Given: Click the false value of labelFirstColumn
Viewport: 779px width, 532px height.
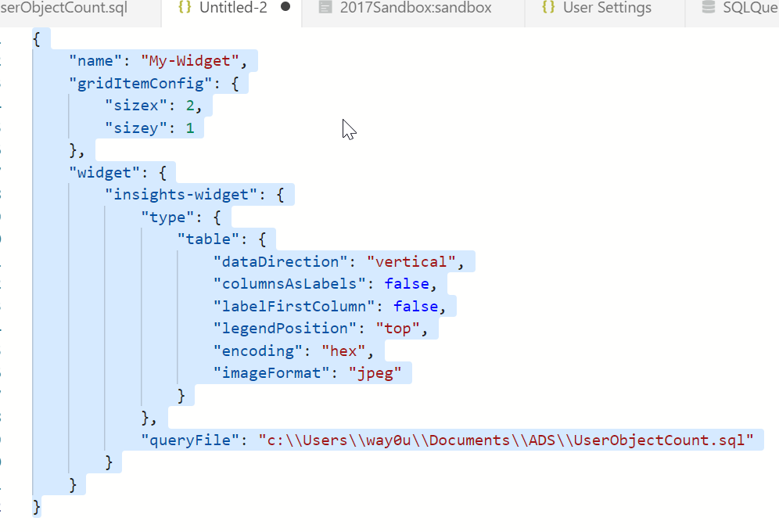Looking at the screenshot, I should pyautogui.click(x=415, y=306).
